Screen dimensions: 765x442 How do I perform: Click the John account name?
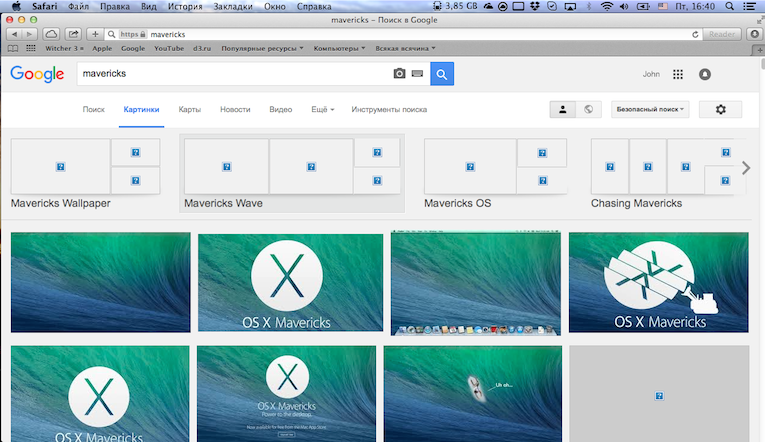tap(651, 74)
